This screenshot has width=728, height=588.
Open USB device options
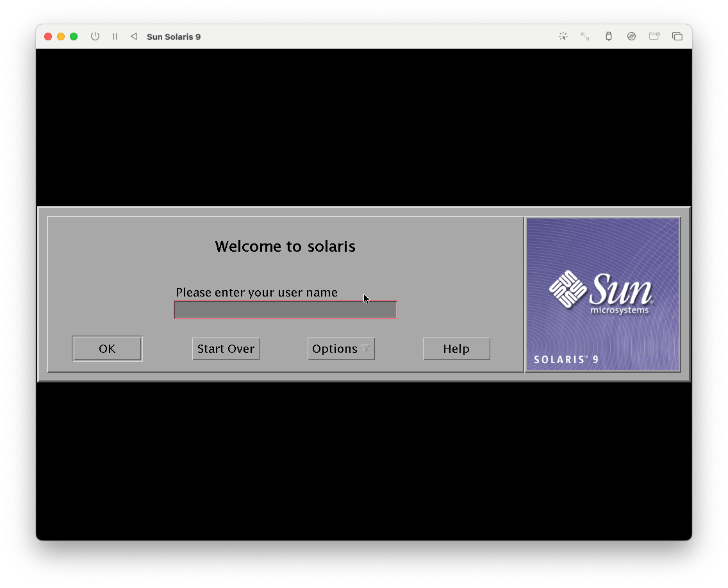[x=608, y=37]
